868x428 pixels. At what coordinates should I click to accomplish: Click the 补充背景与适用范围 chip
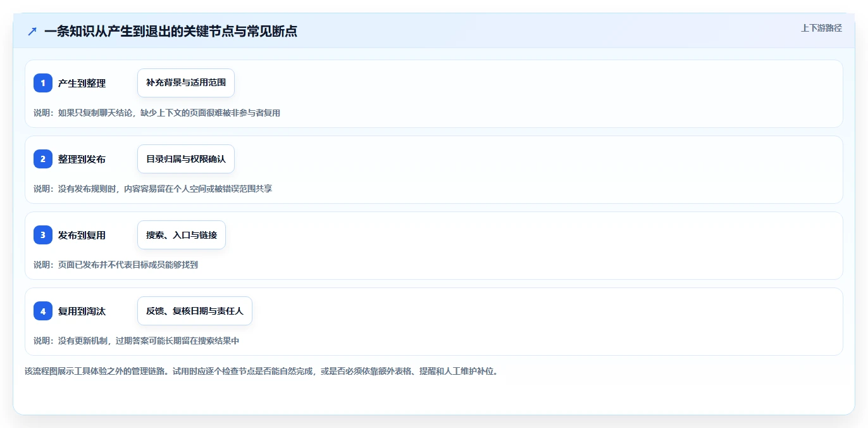point(186,83)
